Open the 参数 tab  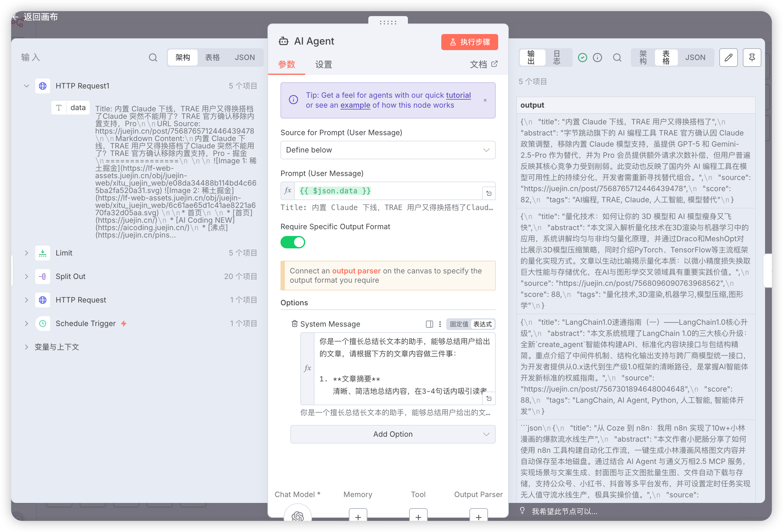[286, 64]
